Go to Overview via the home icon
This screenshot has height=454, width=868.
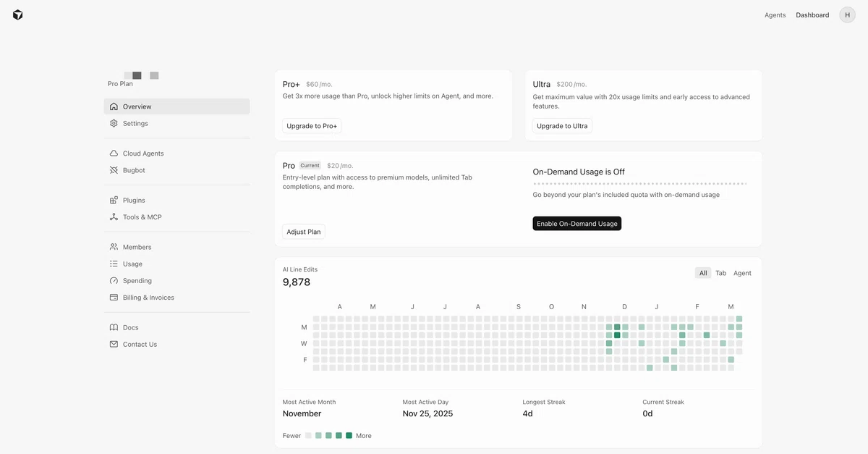[x=114, y=106]
